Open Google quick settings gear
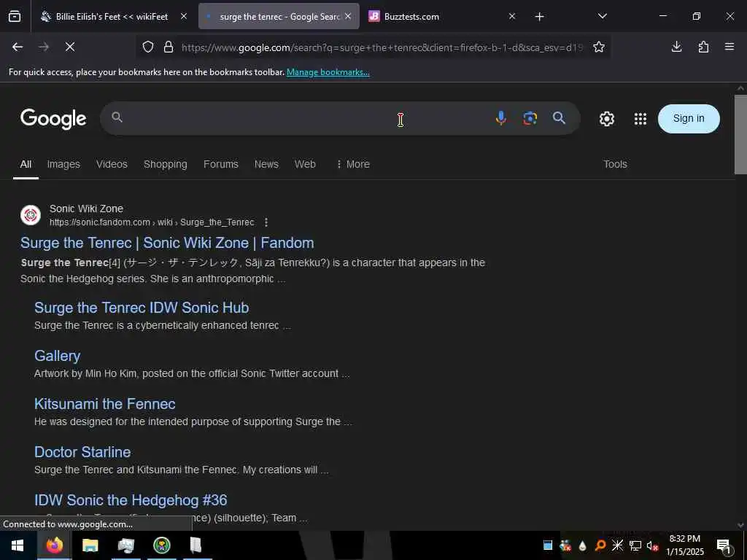Screen dimensions: 747x560 tap(606, 119)
